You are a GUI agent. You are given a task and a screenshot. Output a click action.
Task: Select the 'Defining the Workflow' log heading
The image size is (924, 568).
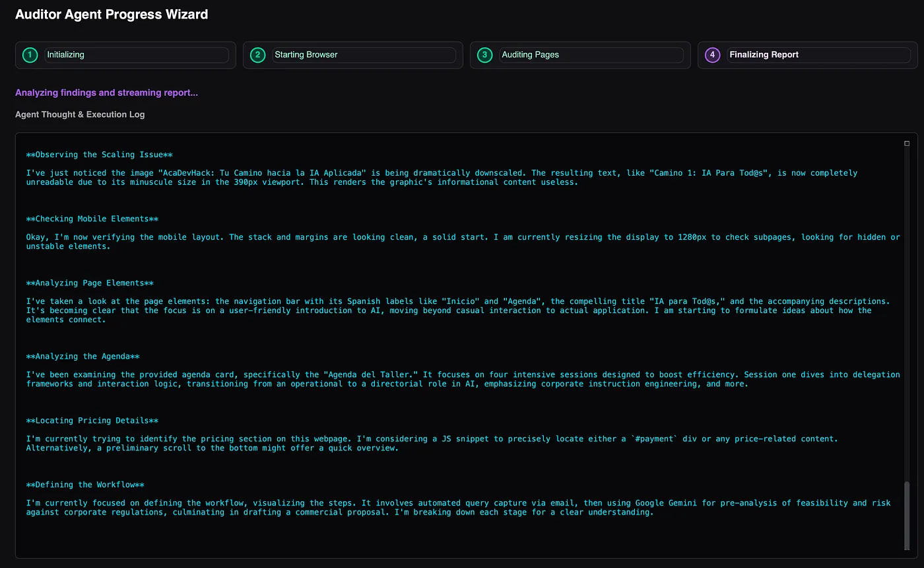pyautogui.click(x=85, y=485)
